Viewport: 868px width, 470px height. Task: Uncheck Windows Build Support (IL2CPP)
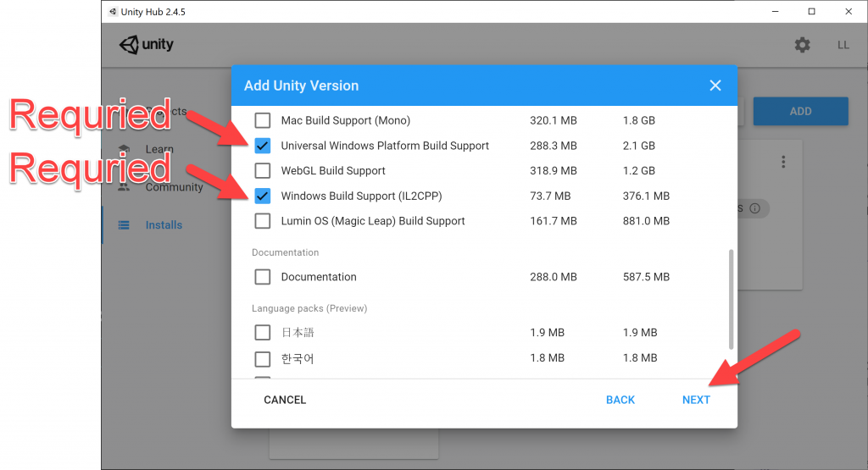(x=263, y=196)
